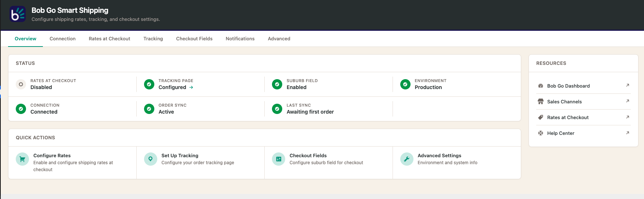Click the STATUS section heading
Viewport: 644px width, 199px height.
click(25, 63)
